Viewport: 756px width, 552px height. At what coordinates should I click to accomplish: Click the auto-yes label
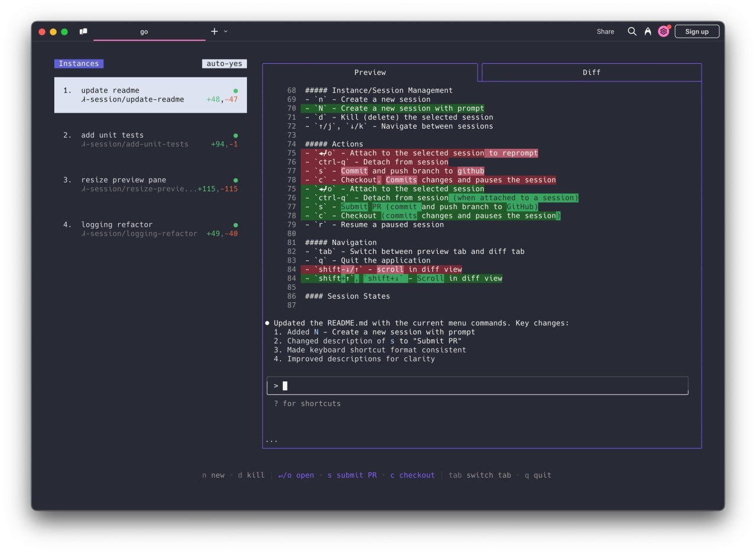[224, 64]
